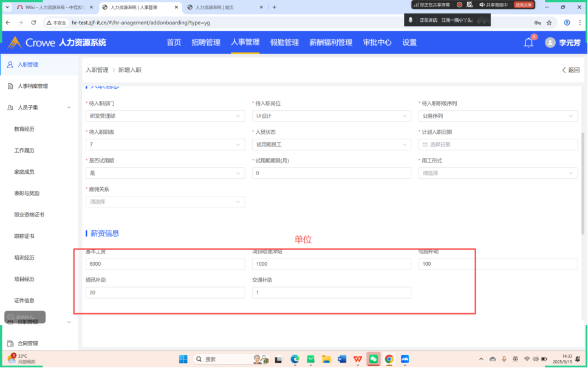Open the 审批中心 top menu
Viewport: 588px width, 368px height.
(377, 43)
